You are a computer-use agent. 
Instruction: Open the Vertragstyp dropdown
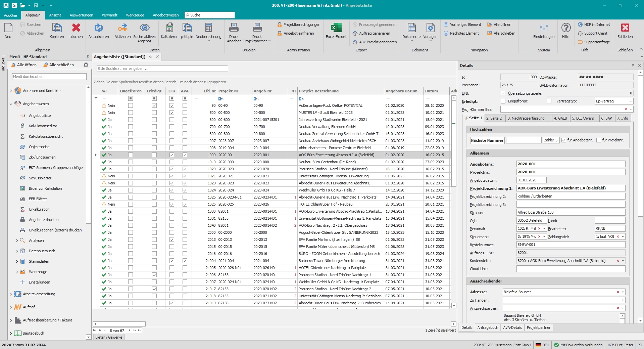[631, 101]
